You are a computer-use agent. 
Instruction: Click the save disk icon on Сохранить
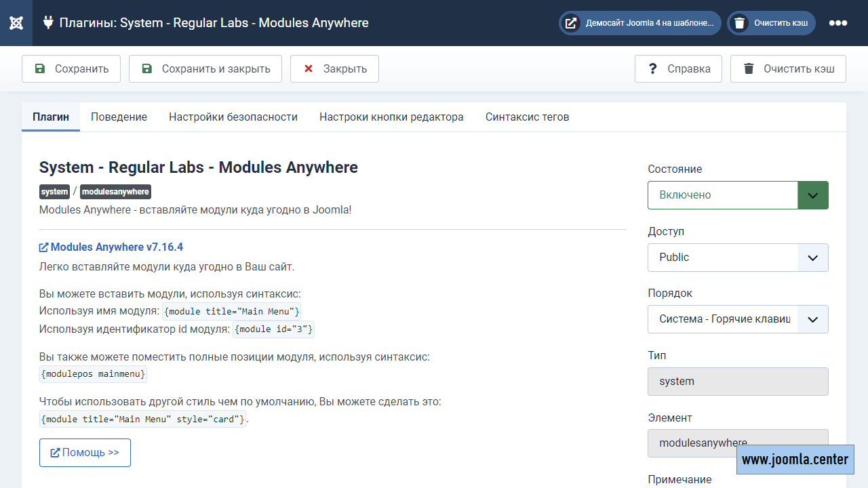pyautogui.click(x=41, y=68)
